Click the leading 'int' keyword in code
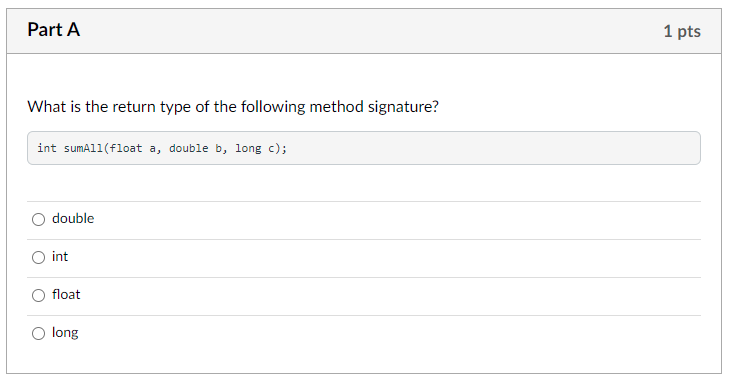Screen dimensions: 729x384 click(47, 148)
